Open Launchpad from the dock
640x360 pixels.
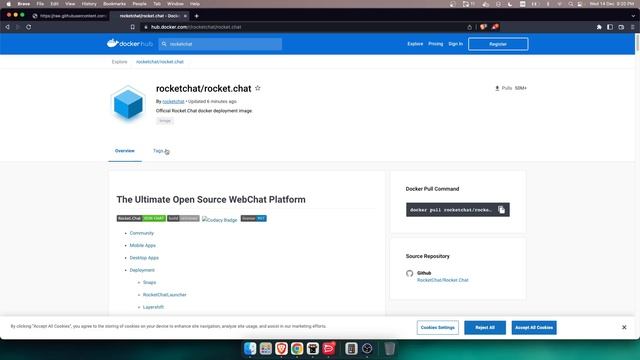point(266,349)
